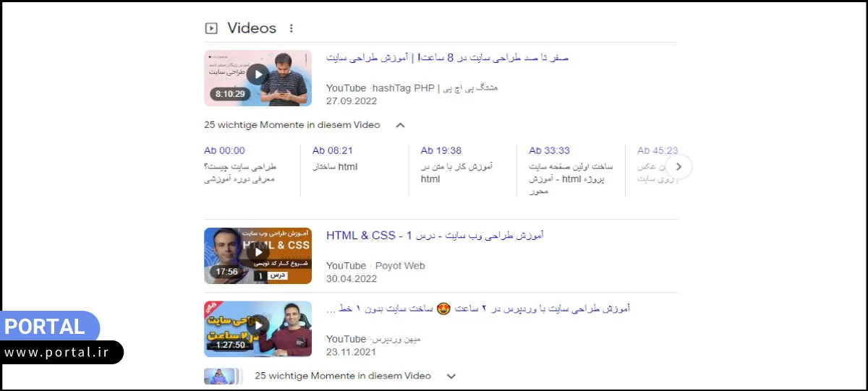Viewport: 868px width, 391px height.
Task: Click the Videos heading text
Action: point(252,28)
